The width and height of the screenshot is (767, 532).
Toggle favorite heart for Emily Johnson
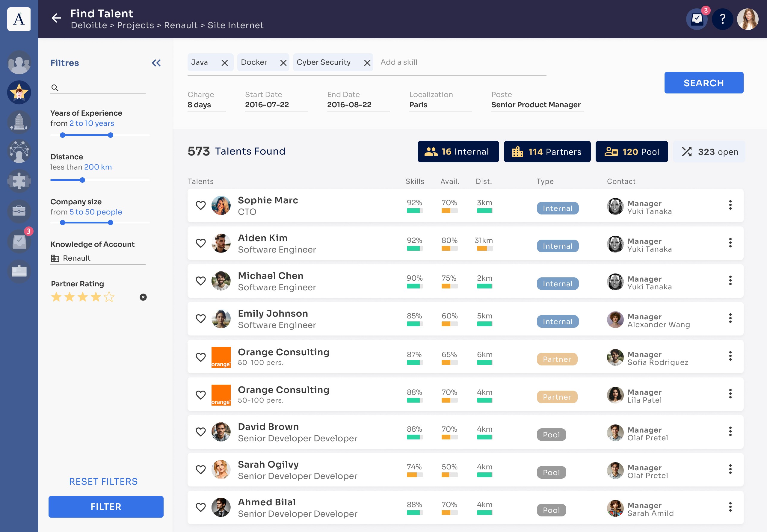201,318
